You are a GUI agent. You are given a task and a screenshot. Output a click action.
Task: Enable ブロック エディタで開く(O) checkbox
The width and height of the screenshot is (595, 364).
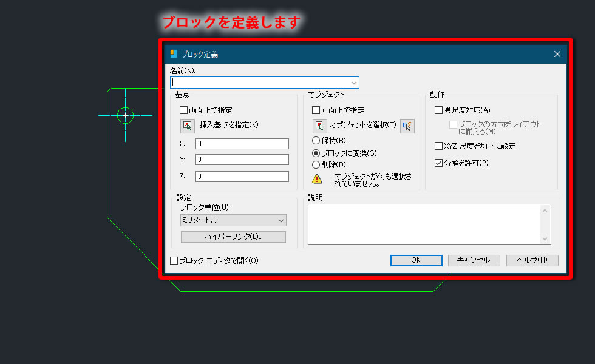coord(174,260)
